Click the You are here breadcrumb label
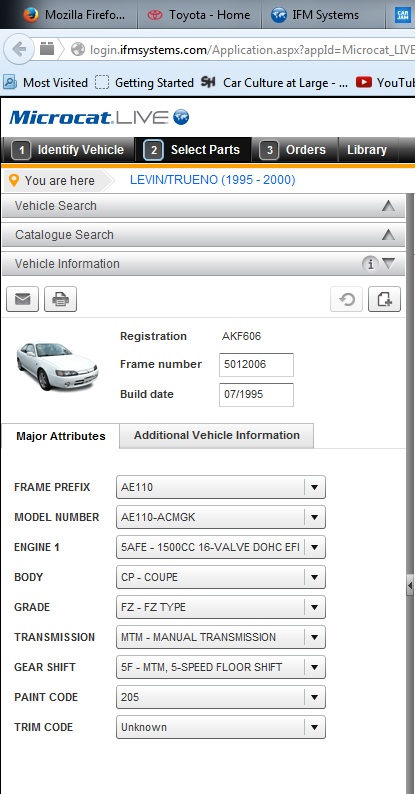The height and width of the screenshot is (794, 416). click(x=59, y=181)
